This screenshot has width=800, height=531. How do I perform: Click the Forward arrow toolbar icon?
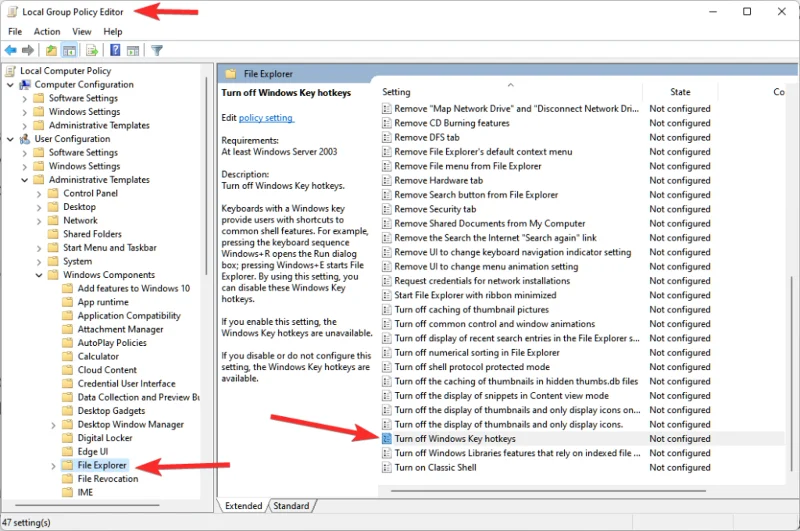coord(28,50)
